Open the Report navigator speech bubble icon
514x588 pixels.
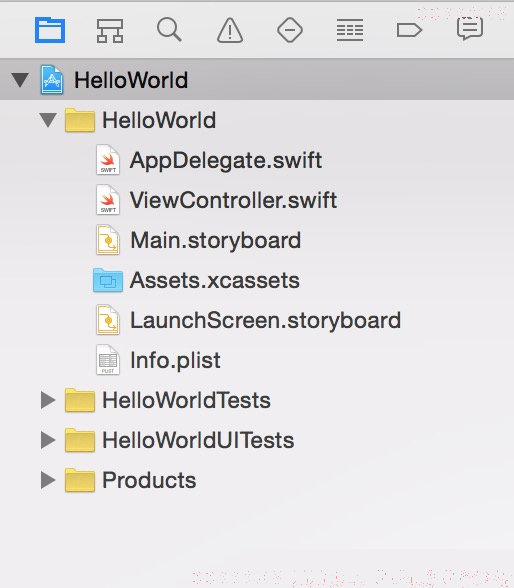tap(470, 28)
